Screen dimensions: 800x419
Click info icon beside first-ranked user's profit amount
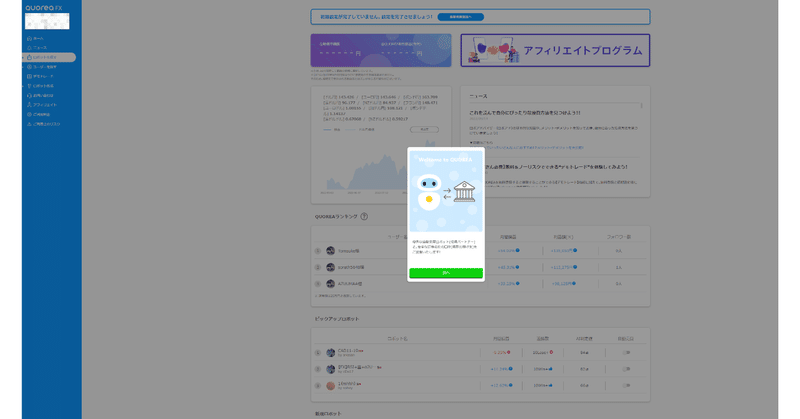(x=575, y=251)
